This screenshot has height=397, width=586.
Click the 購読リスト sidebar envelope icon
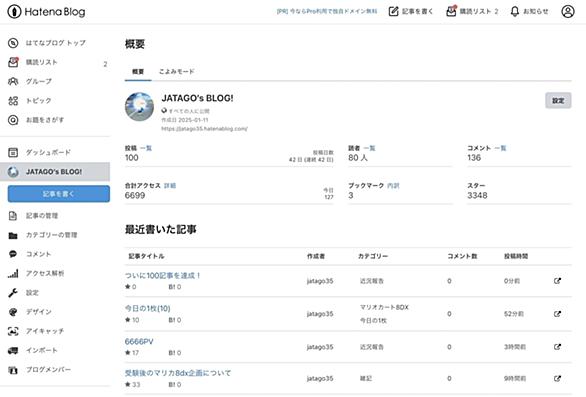pos(13,62)
